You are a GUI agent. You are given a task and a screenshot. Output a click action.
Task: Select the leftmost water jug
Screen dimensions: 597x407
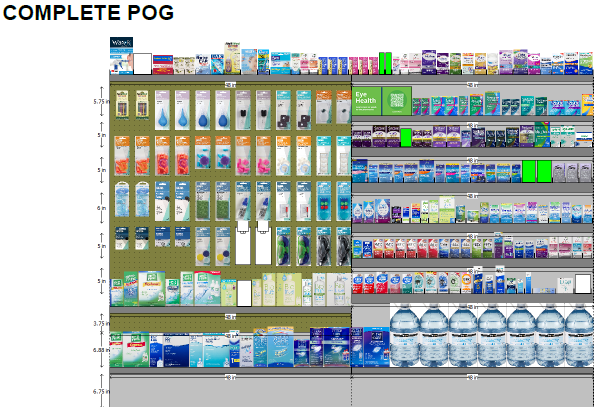(x=404, y=336)
